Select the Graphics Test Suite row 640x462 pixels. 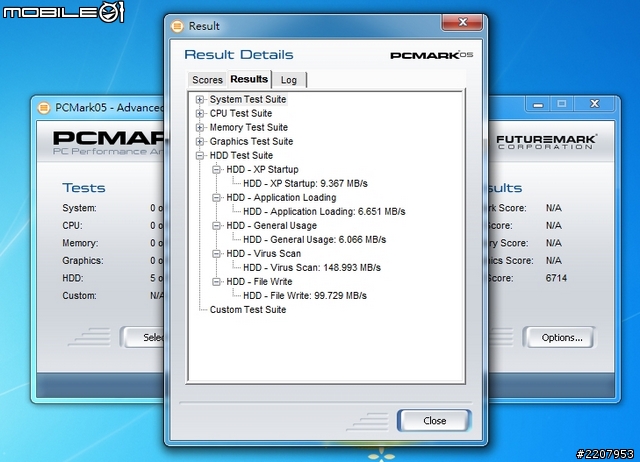point(251,142)
